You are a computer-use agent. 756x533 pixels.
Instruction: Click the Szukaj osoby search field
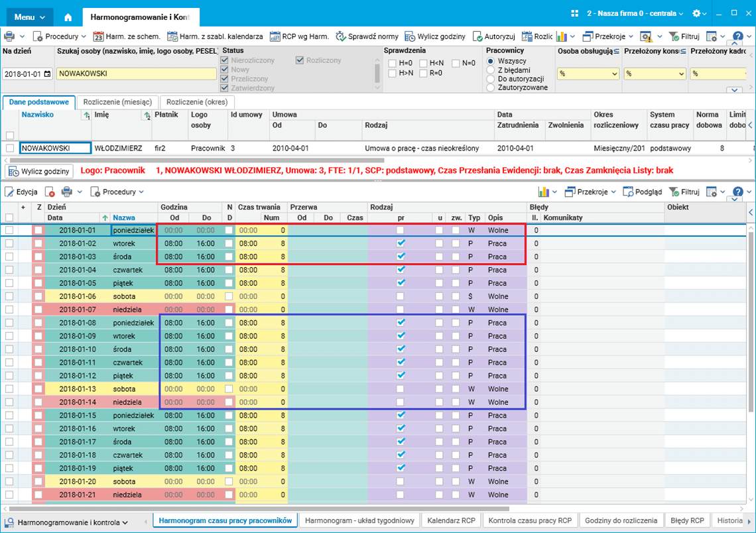136,74
